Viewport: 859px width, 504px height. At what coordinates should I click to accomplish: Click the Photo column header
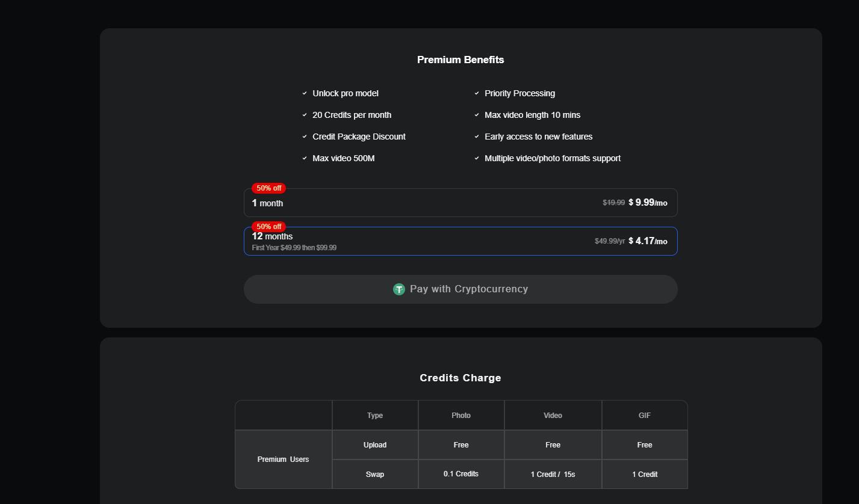coord(461,415)
